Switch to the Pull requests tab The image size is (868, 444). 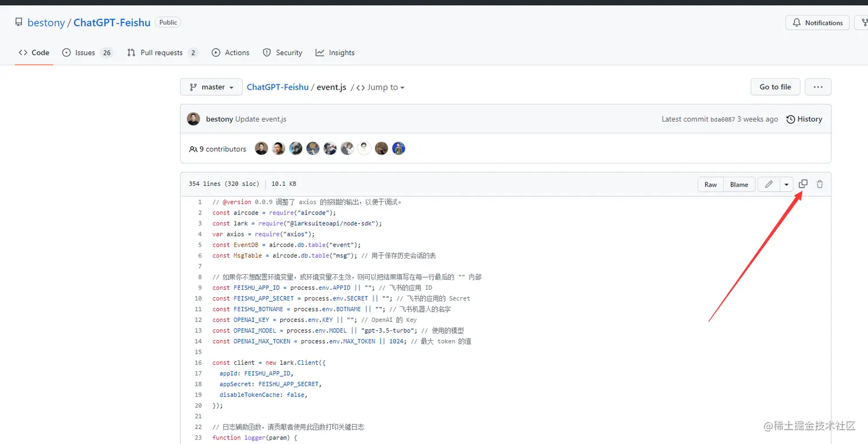(x=162, y=52)
